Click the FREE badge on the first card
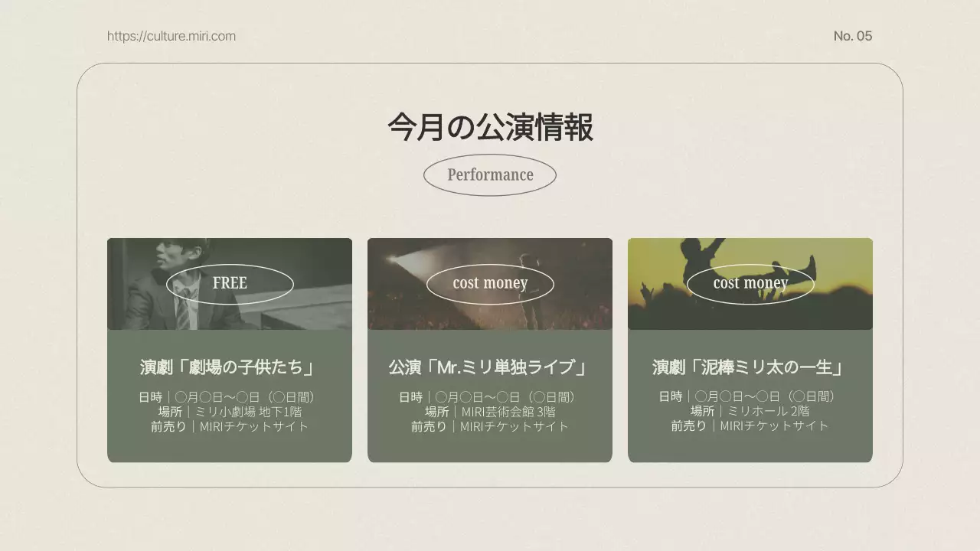Image resolution: width=980 pixels, height=551 pixels. tap(230, 283)
